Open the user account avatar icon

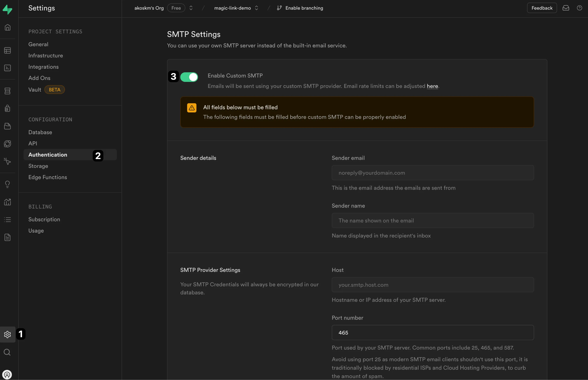pos(7,375)
